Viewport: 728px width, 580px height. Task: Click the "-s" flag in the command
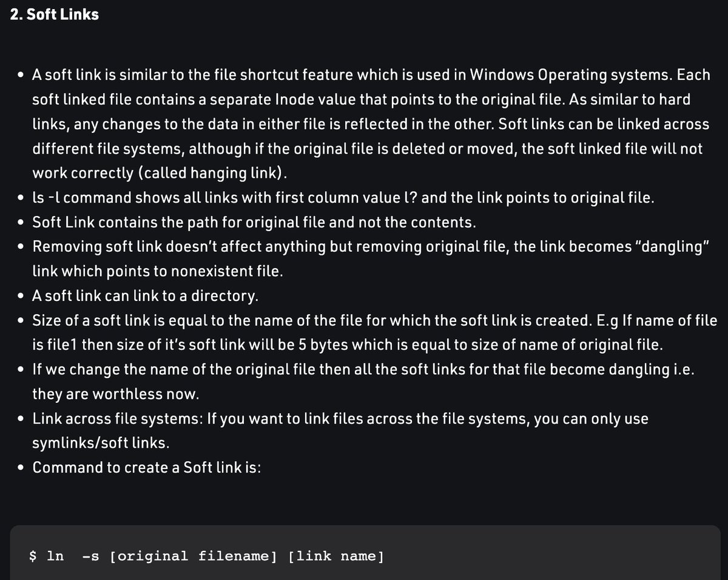[90, 556]
